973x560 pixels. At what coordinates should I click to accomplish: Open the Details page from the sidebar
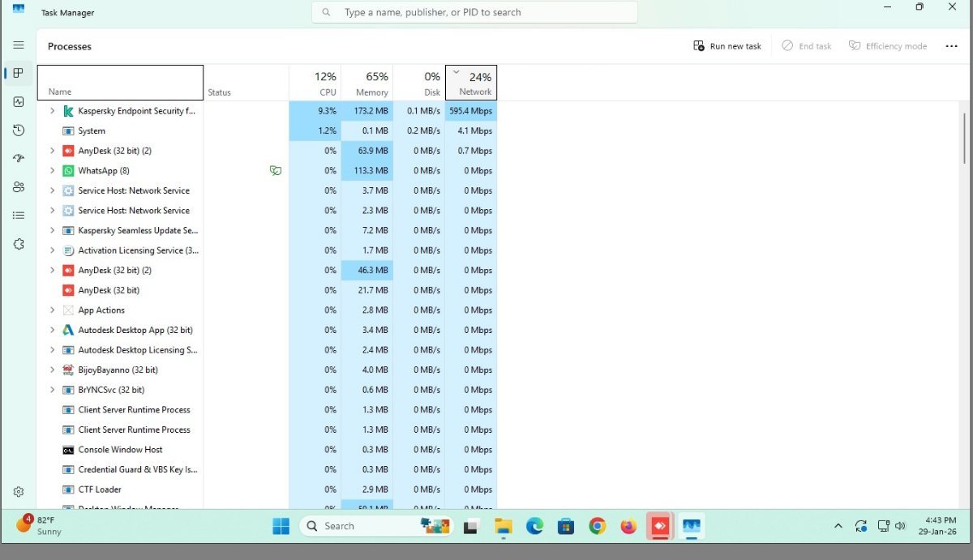coord(19,216)
